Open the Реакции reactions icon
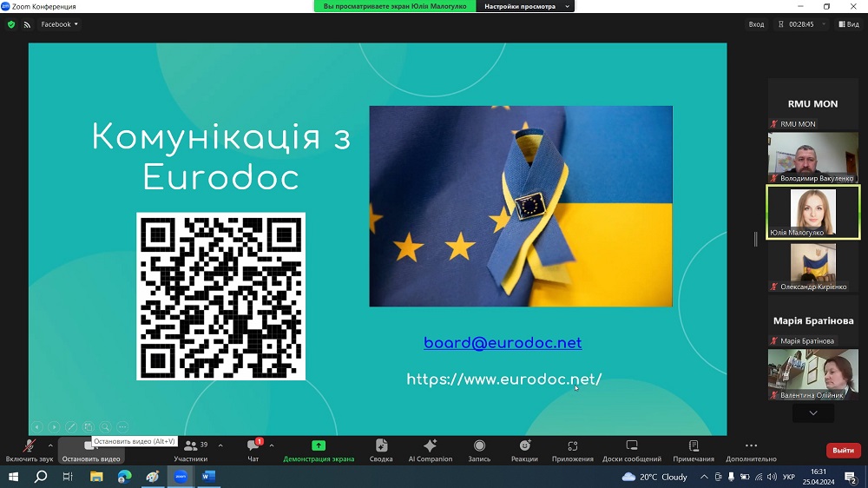The width and height of the screenshot is (868, 488). (x=524, y=445)
